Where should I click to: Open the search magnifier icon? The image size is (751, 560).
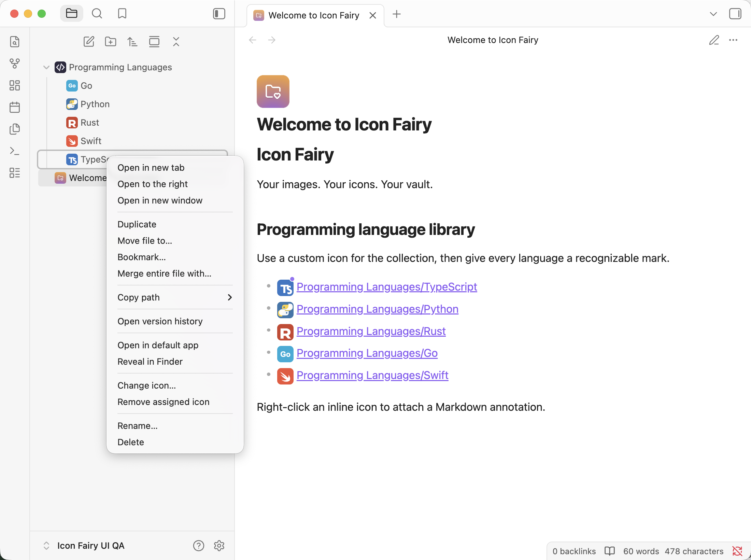pyautogui.click(x=97, y=14)
